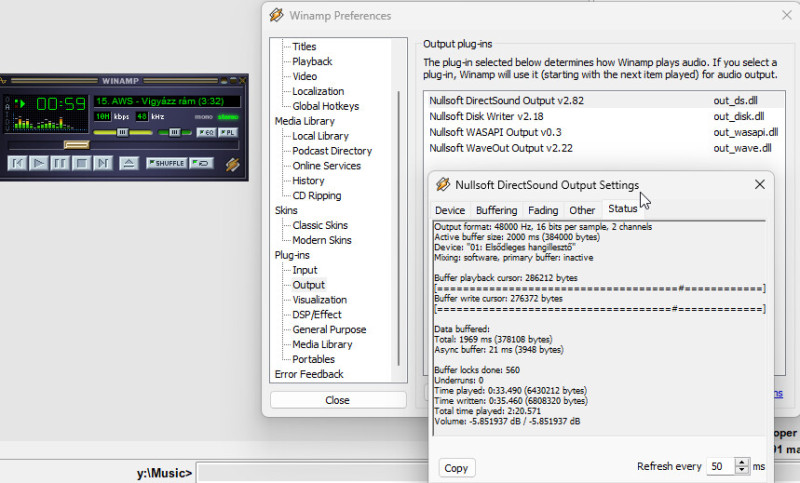Open the Status tab
Image resolution: width=800 pixels, height=483 pixels.
(622, 209)
